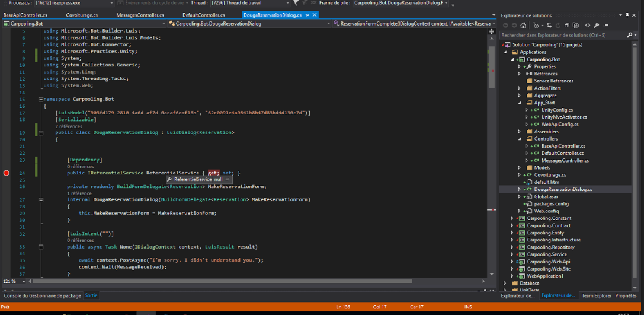This screenshot has height=315, width=644.
Task: Click the wrench icon in the ReferentielService tooltip
Action: pyautogui.click(x=169, y=179)
